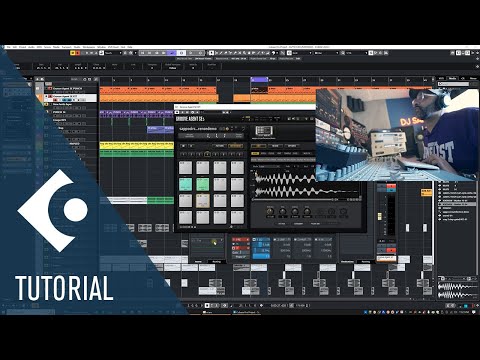Select the yellow audio event in arrangement
The image size is (480, 360).
click(137, 145)
